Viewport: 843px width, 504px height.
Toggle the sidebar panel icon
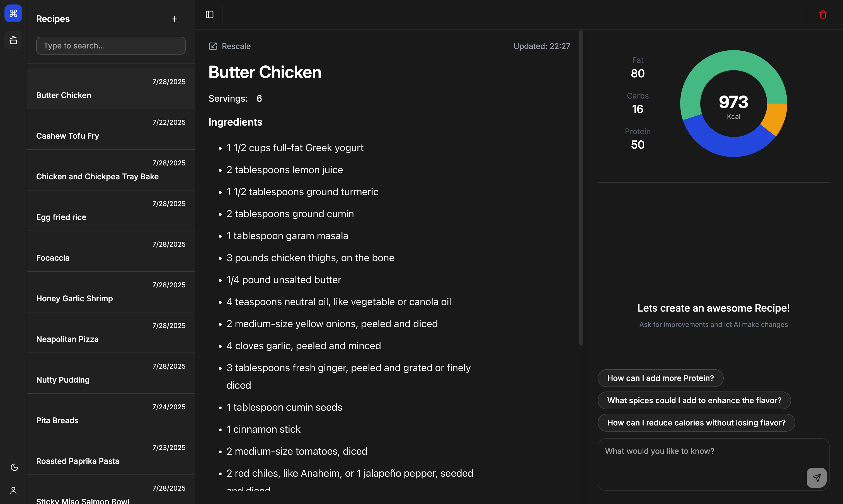click(x=210, y=14)
